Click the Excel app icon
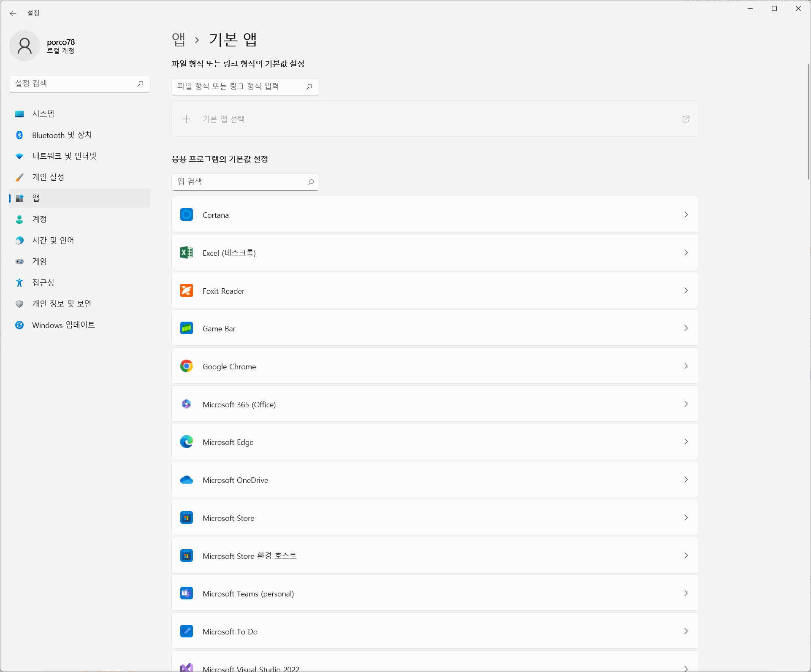Viewport: 811px width, 672px height. (x=187, y=252)
